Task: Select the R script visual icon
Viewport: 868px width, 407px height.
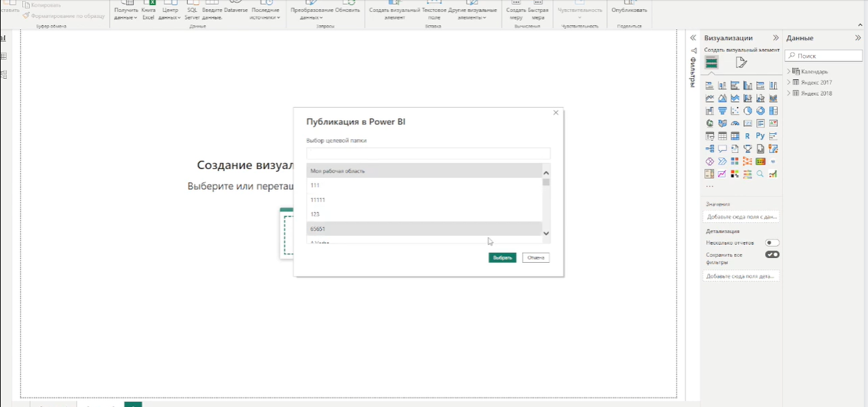Action: click(x=748, y=135)
